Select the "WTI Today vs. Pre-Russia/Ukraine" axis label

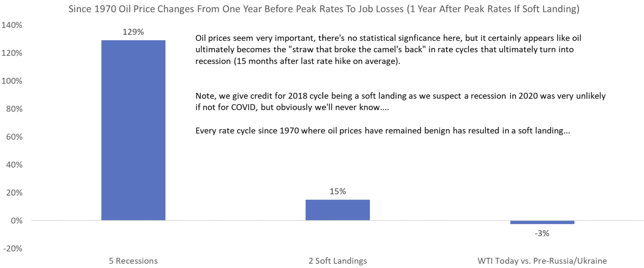[x=542, y=261]
